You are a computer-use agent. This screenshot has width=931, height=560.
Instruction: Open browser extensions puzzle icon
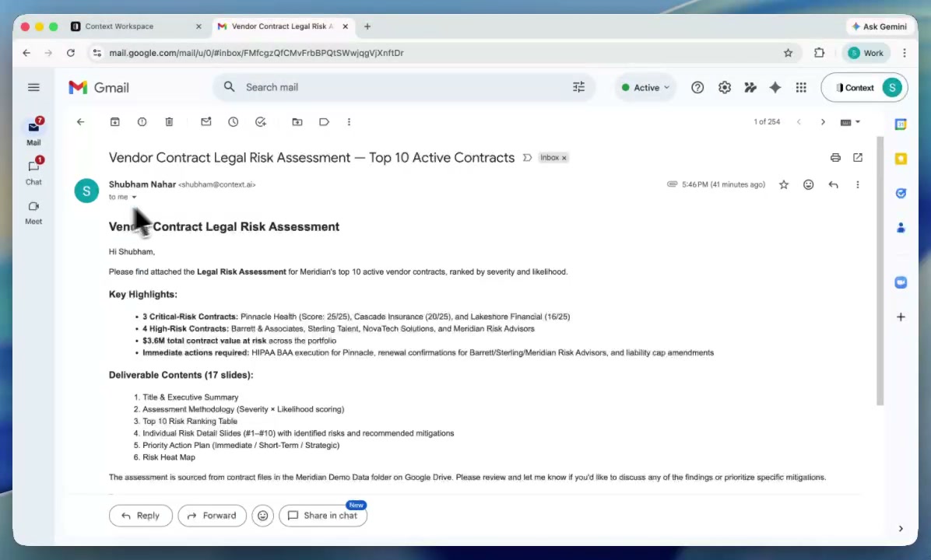click(820, 54)
